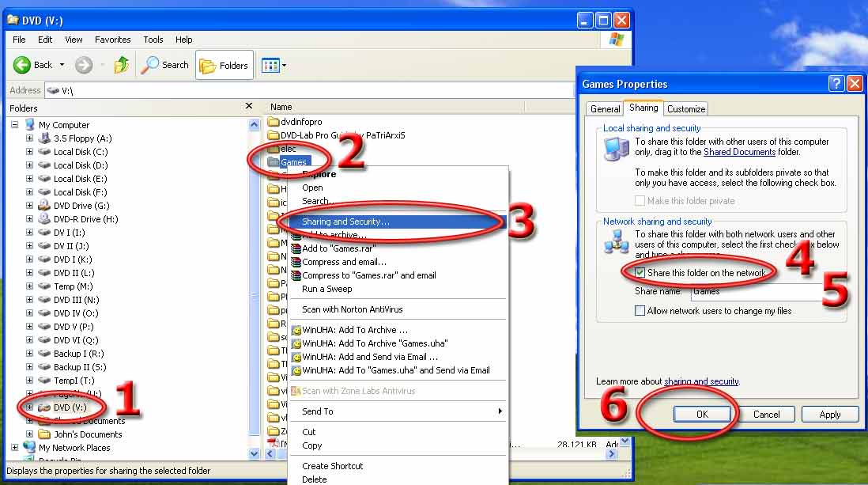Close the Folders pane with X
The image size is (868, 485).
click(249, 106)
